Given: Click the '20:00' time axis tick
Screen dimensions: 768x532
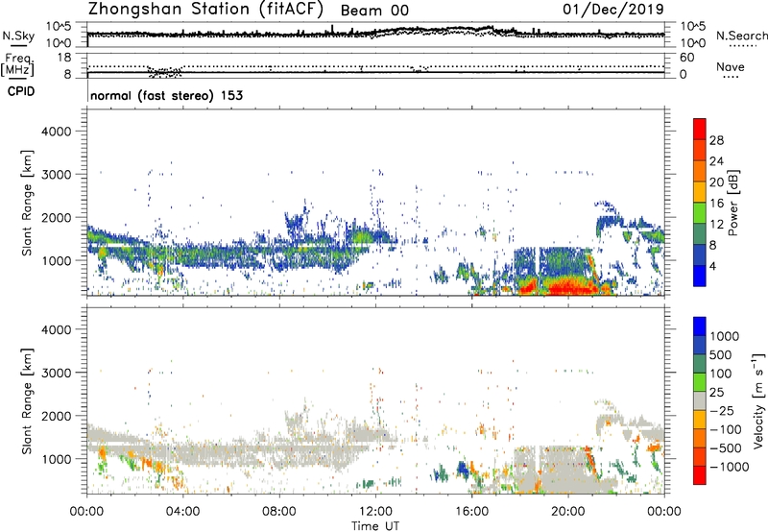Looking at the screenshot, I should click(x=568, y=512).
